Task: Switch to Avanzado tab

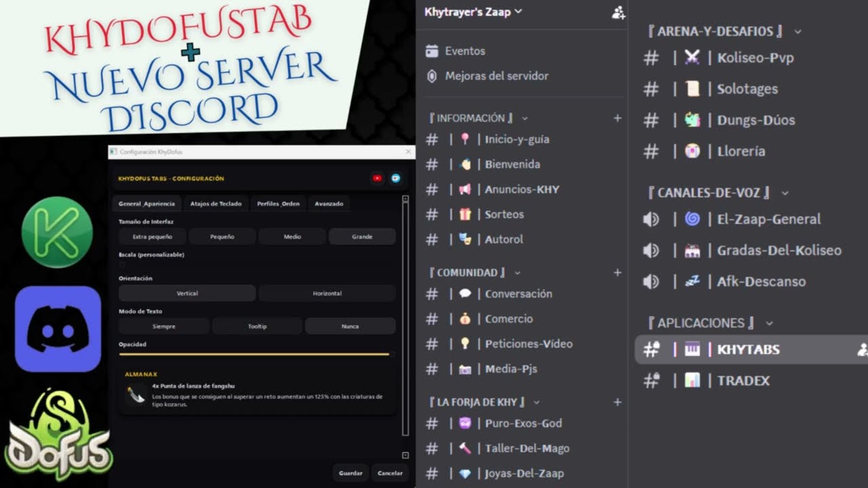Action: coord(329,203)
